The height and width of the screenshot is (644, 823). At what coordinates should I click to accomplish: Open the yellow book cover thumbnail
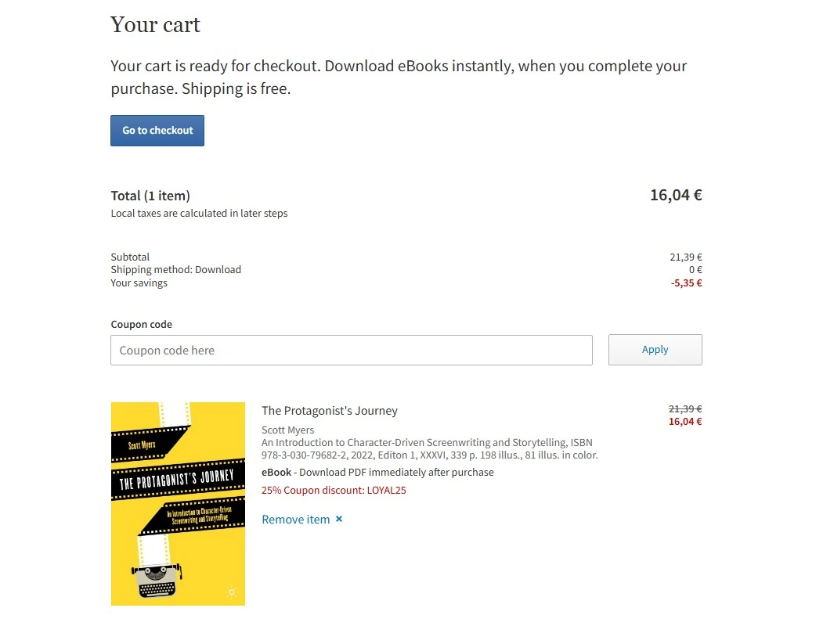(178, 503)
